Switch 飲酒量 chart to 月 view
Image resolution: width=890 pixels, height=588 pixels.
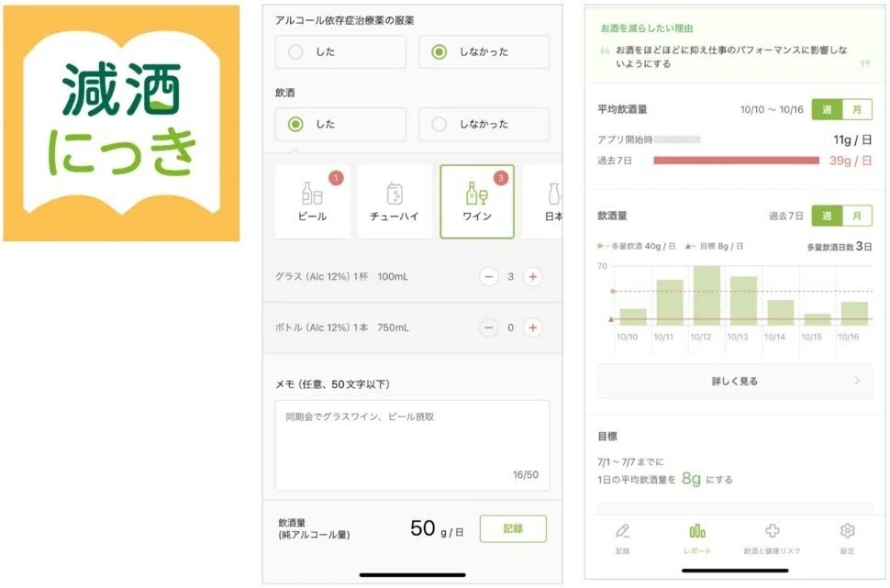click(x=857, y=216)
